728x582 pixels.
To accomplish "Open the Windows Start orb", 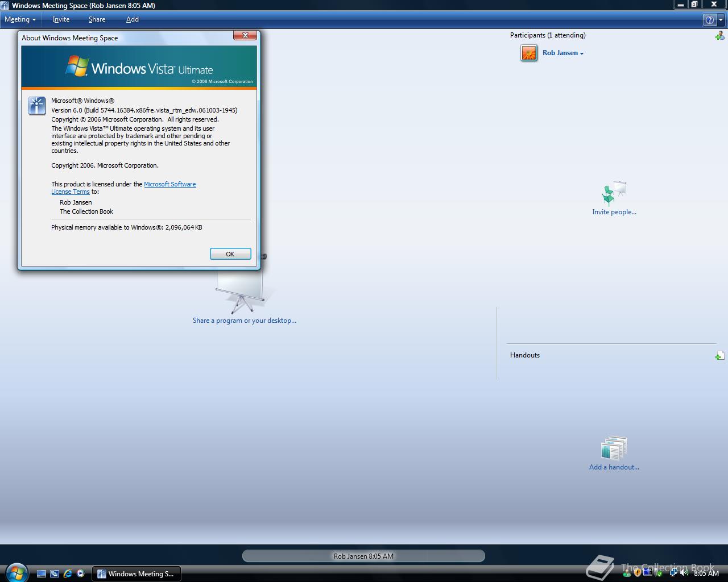I will click(16, 572).
